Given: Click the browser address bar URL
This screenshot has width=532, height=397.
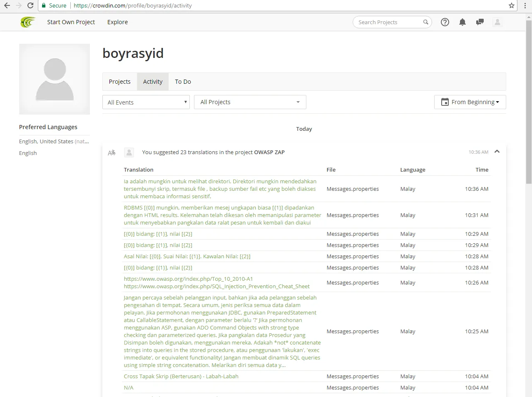Looking at the screenshot, I should point(133,5).
